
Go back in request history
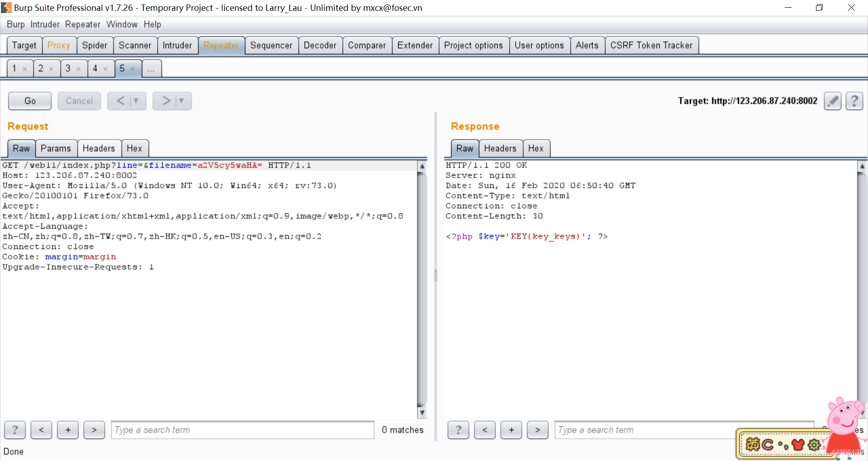[x=120, y=101]
